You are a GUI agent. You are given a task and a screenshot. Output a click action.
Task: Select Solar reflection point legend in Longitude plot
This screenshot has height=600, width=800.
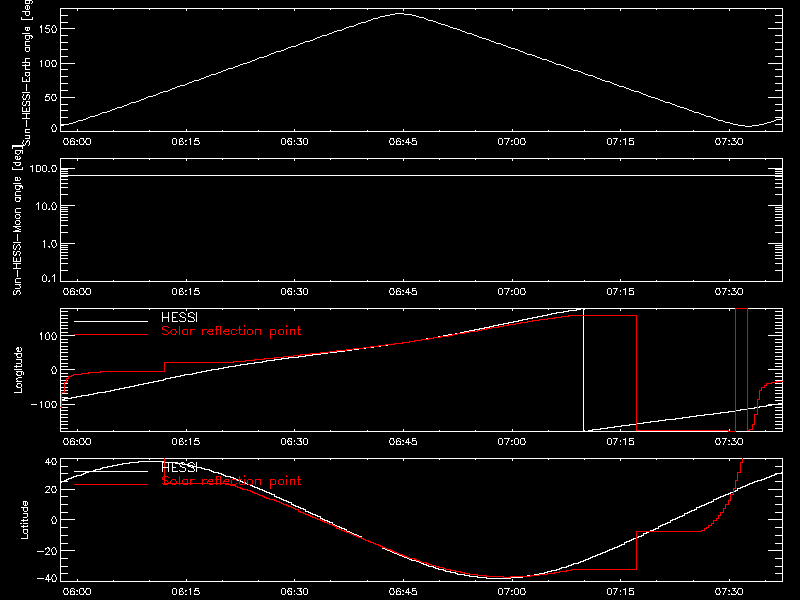[231, 331]
